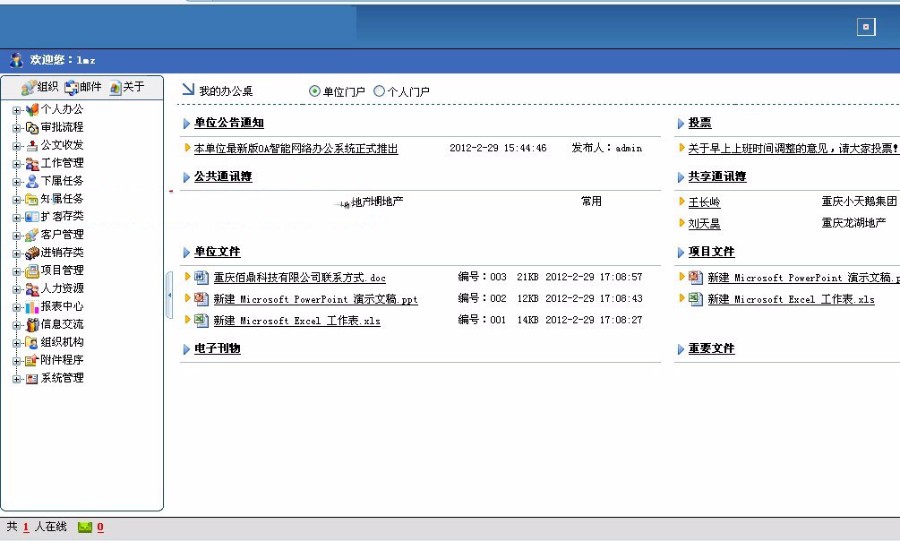Collapse the sidebar with the splitter handle
This screenshot has height=541, width=900.
[169, 295]
